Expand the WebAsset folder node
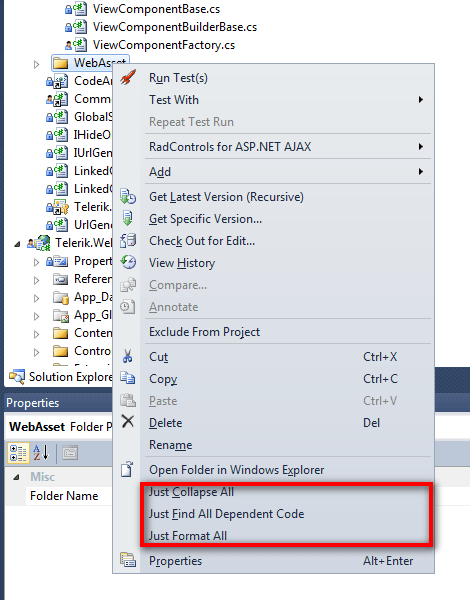The width and height of the screenshot is (470, 600). [36, 64]
